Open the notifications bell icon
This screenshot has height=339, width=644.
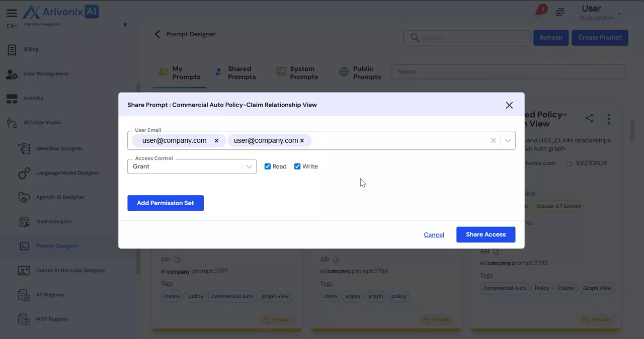(539, 12)
